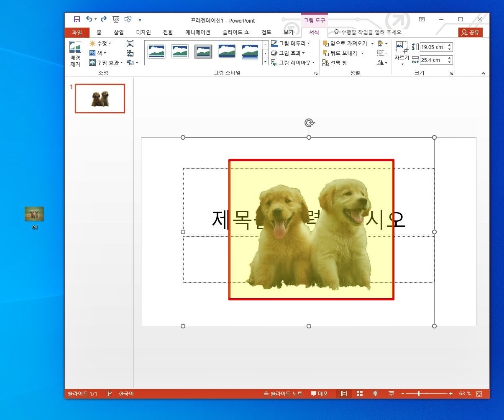Switch to the 보기 tab
Image resolution: width=504 pixels, height=420 pixels.
click(x=289, y=32)
